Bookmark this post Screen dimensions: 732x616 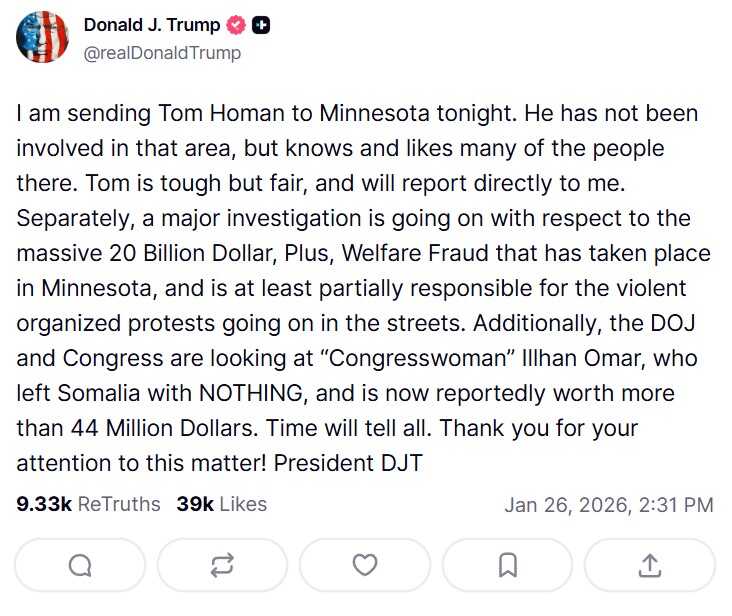(507, 565)
